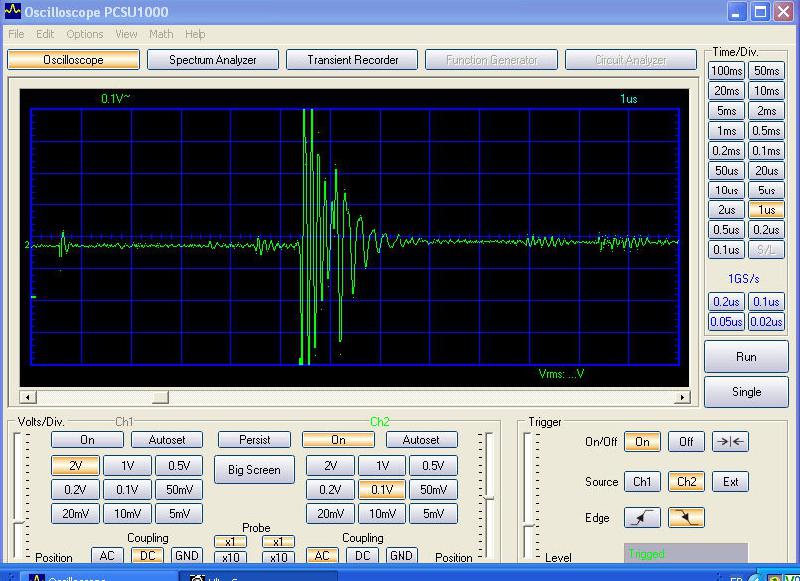Switch to Spectrum Analyzer mode
Screen dimensions: 800x581
pos(213,60)
